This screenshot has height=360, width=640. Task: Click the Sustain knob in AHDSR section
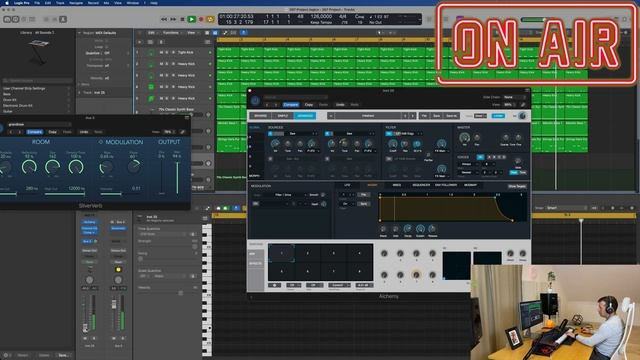(x=420, y=229)
